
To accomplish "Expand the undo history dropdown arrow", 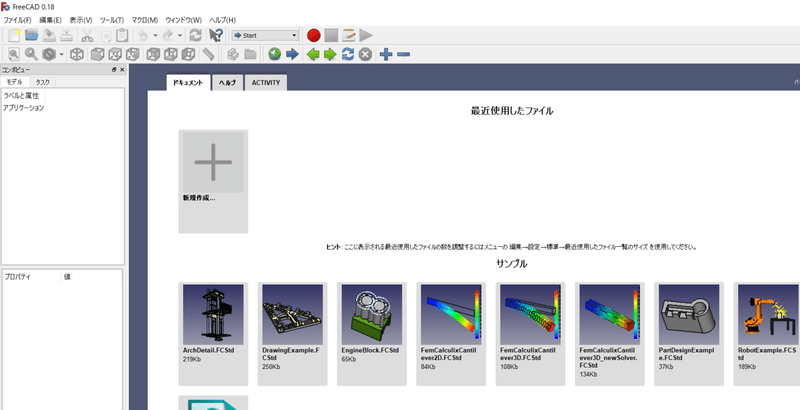I will point(155,35).
